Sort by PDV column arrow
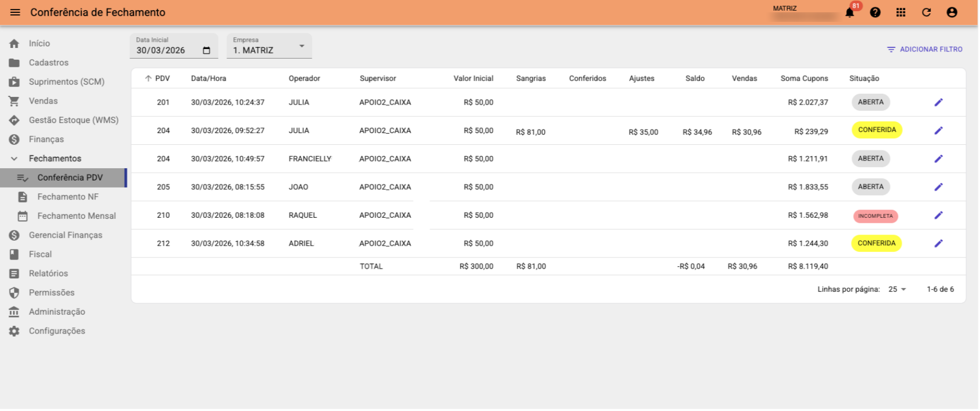 click(148, 79)
